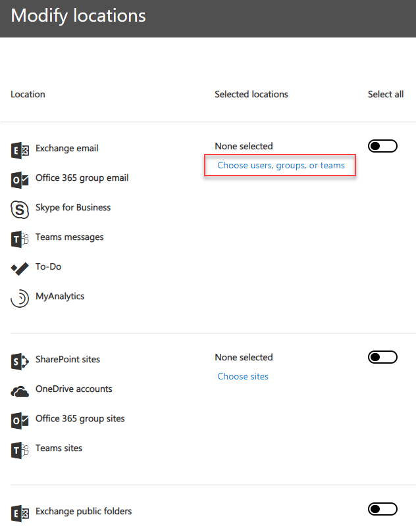
Task: Open Choose users, groups, or teams
Action: (x=281, y=165)
